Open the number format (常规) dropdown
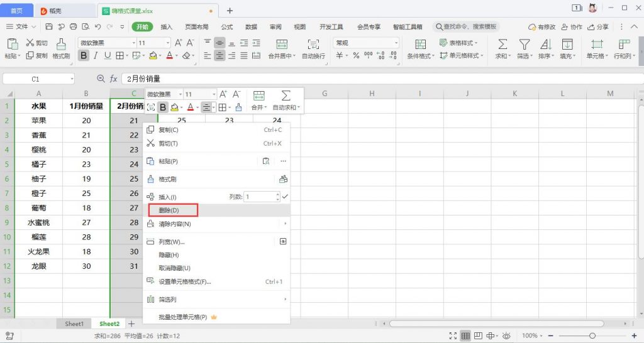The image size is (644, 343). click(x=396, y=43)
